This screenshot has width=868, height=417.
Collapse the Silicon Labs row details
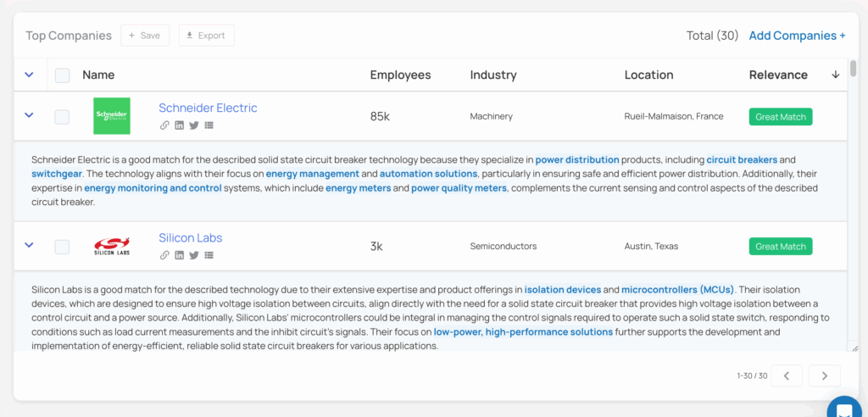coord(29,245)
